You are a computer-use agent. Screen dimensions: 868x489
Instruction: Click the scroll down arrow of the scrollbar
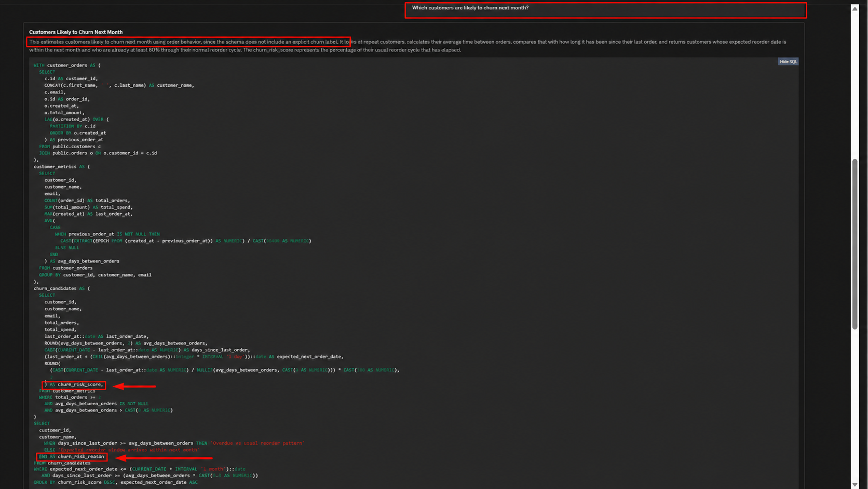(855, 484)
